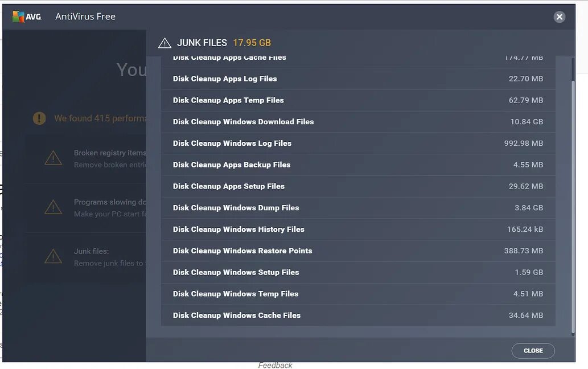Image resolution: width=588 pixels, height=369 pixels.
Task: Select Disk Cleanup Windows Cache Files row
Action: coord(358,315)
